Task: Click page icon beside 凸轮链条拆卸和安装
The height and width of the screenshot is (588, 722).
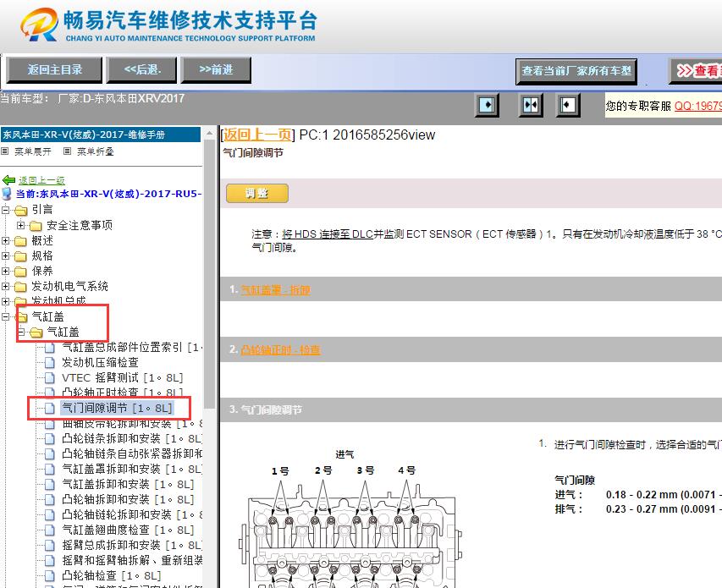Action: tap(50, 438)
